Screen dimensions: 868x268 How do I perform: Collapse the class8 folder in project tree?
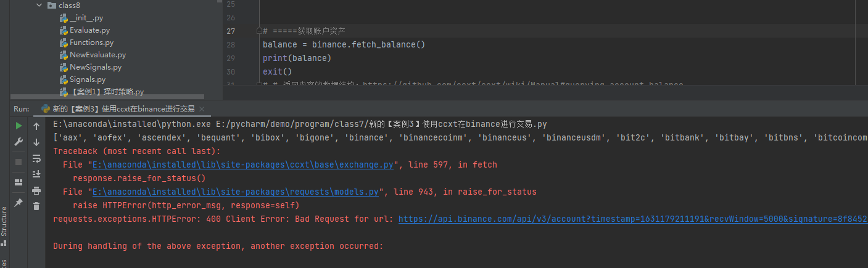pos(39,5)
